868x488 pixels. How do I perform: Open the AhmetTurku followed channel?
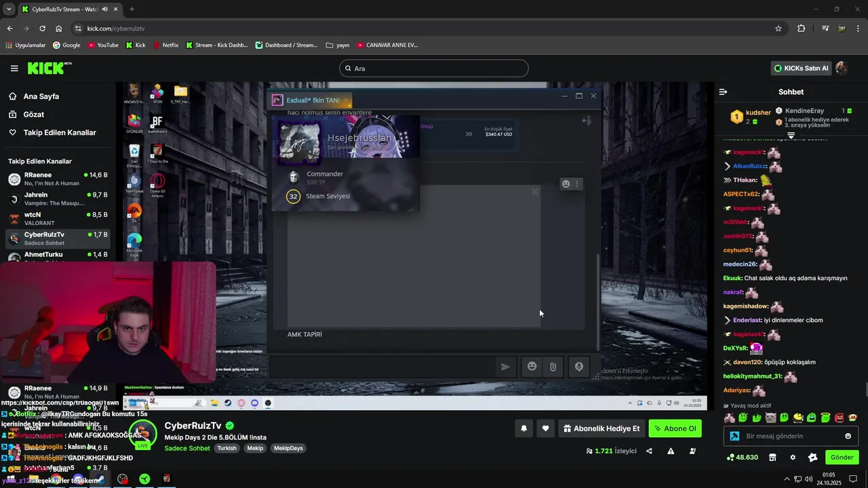tap(58, 256)
